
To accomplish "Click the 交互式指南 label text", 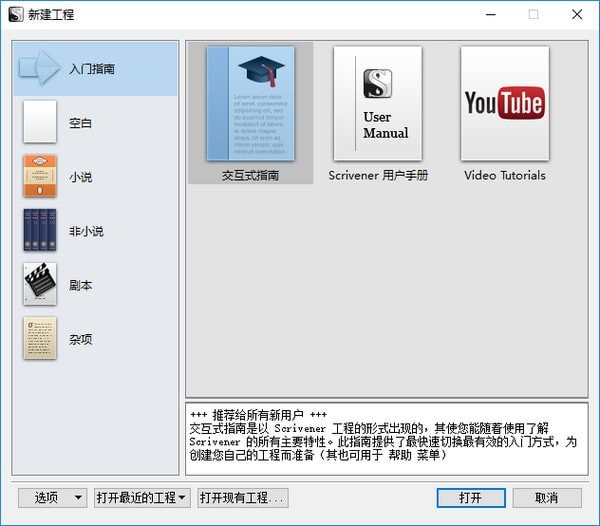I will pyautogui.click(x=250, y=175).
